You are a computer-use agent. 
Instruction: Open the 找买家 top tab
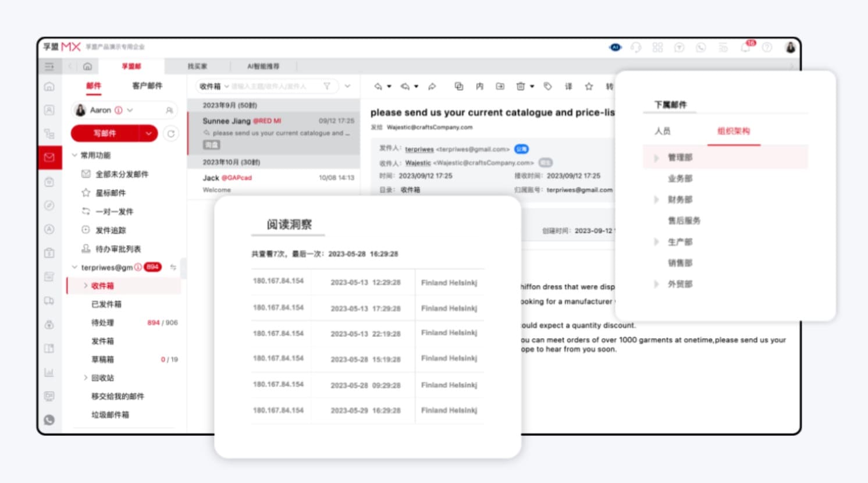(197, 66)
